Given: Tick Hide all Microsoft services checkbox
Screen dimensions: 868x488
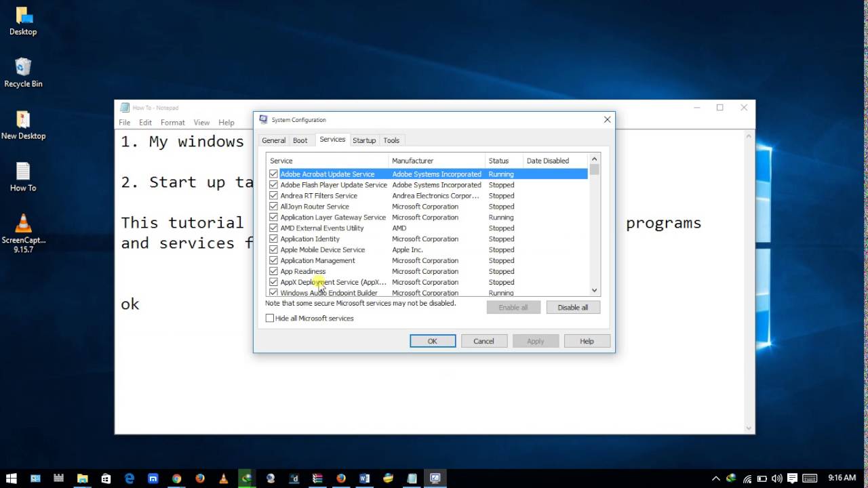Looking at the screenshot, I should (x=270, y=318).
